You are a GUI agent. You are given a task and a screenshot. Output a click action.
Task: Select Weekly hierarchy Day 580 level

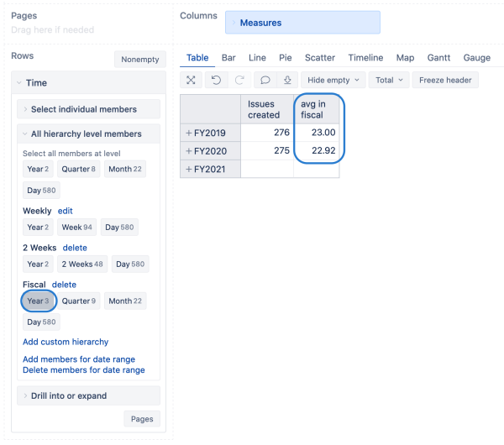(x=119, y=228)
